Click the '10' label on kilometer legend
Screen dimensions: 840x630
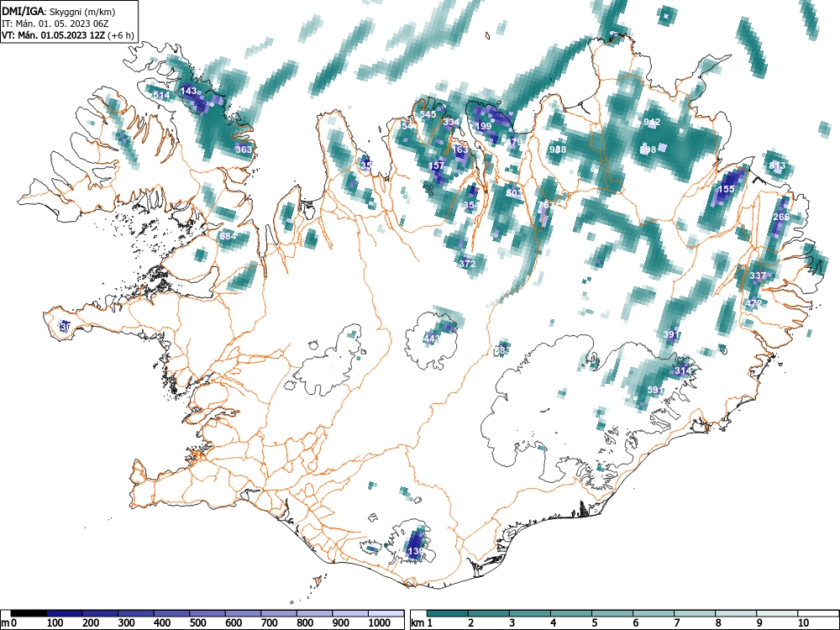coord(802,622)
